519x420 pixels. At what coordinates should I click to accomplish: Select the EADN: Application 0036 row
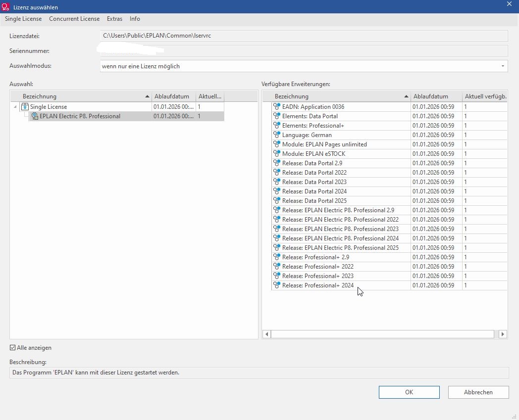tap(390, 106)
